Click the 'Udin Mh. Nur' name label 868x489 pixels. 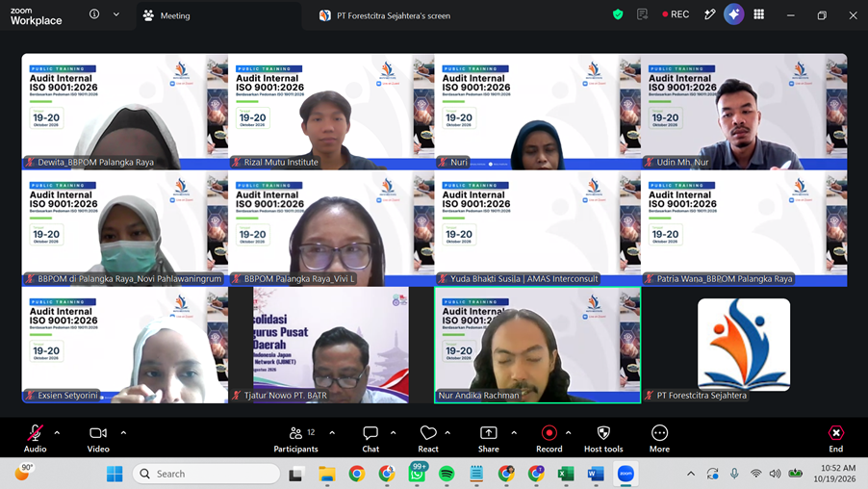[682, 163]
